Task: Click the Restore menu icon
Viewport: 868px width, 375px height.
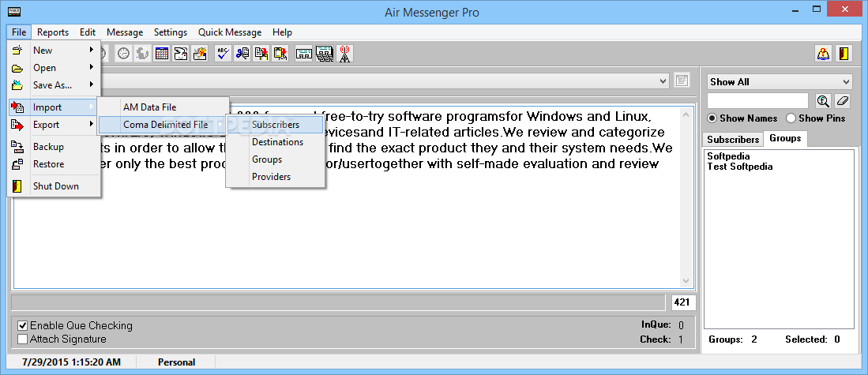Action: click(x=17, y=164)
